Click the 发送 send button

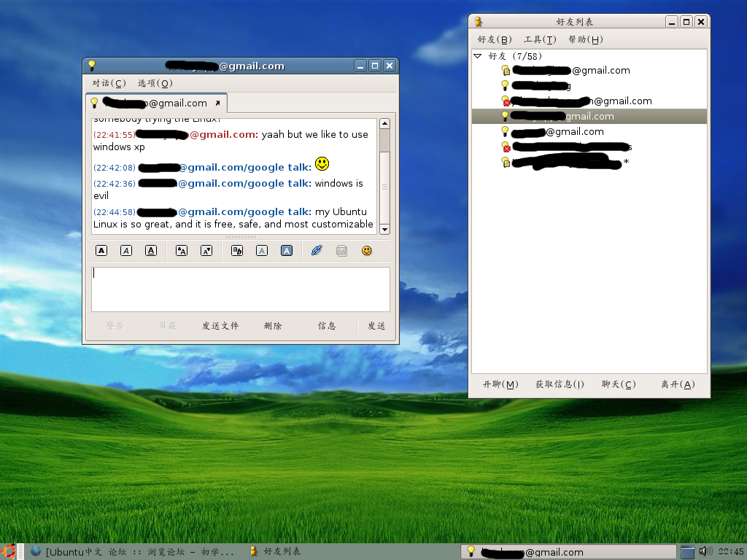[376, 326]
